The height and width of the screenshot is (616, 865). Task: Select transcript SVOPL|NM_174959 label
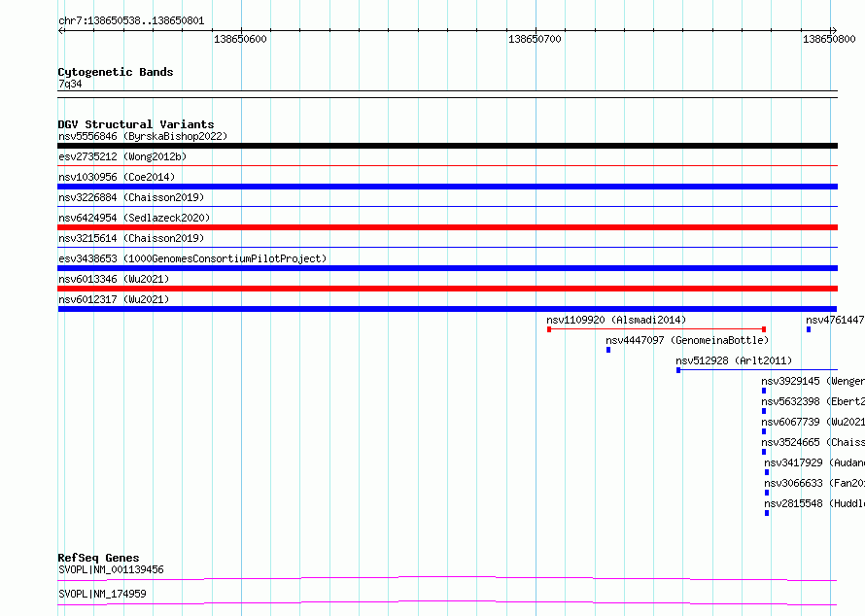[102, 594]
